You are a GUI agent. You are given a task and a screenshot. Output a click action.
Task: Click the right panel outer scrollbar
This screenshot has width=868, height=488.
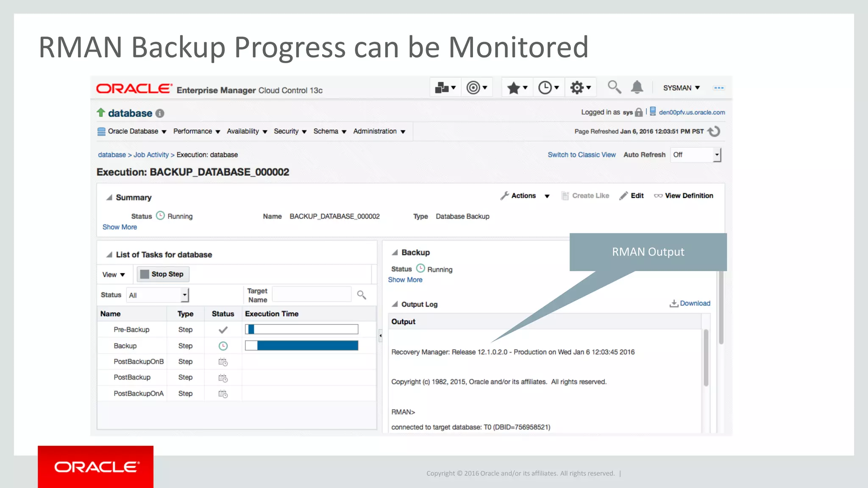click(721, 308)
